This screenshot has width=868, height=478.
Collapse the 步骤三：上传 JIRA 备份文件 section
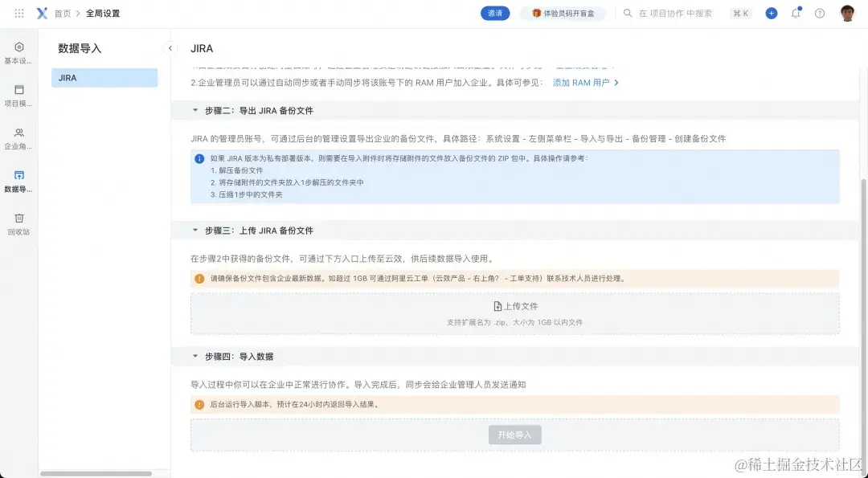point(194,231)
